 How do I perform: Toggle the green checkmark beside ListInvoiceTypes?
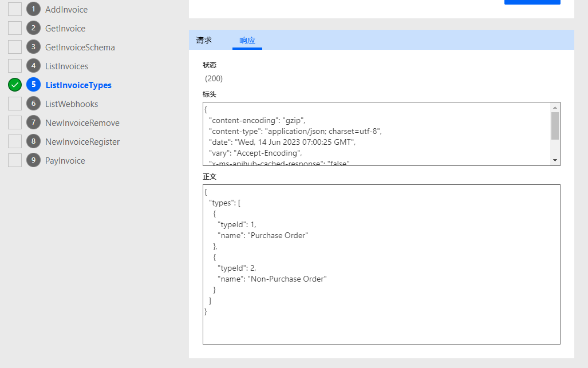tap(15, 85)
